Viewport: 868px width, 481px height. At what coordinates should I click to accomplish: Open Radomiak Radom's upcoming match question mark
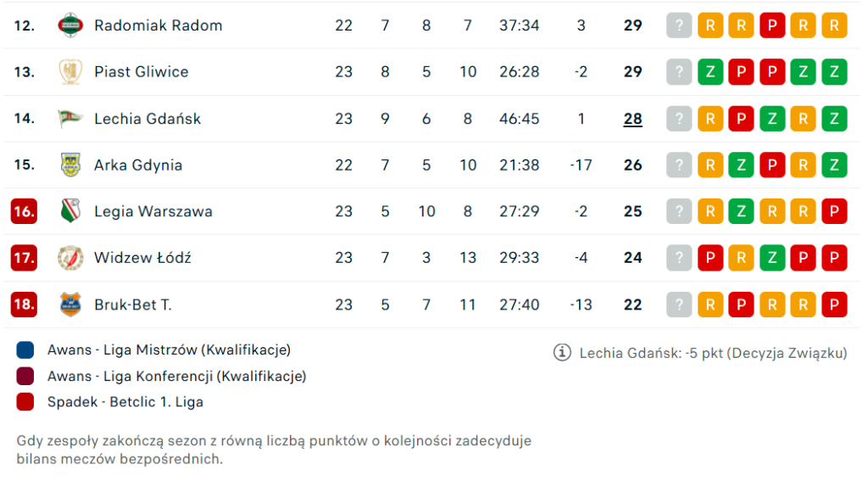pyautogui.click(x=679, y=25)
